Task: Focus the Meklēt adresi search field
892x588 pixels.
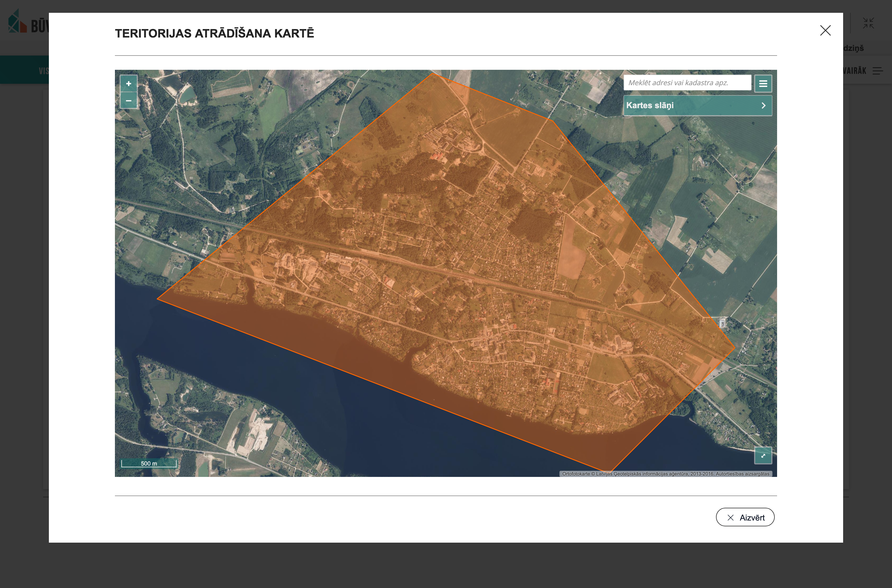Action: pyautogui.click(x=687, y=83)
